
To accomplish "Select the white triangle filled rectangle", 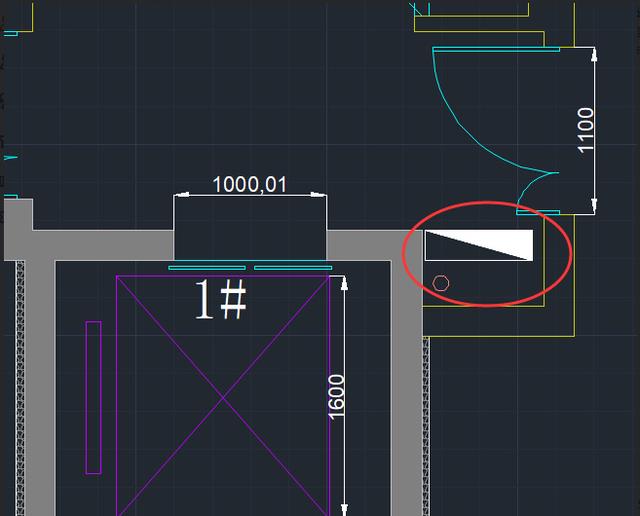I will click(479, 245).
